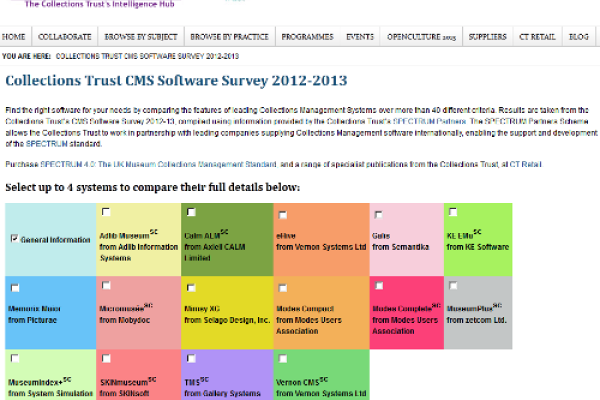Open the COLLABORATE menu item
The image size is (600, 400).
(x=65, y=37)
